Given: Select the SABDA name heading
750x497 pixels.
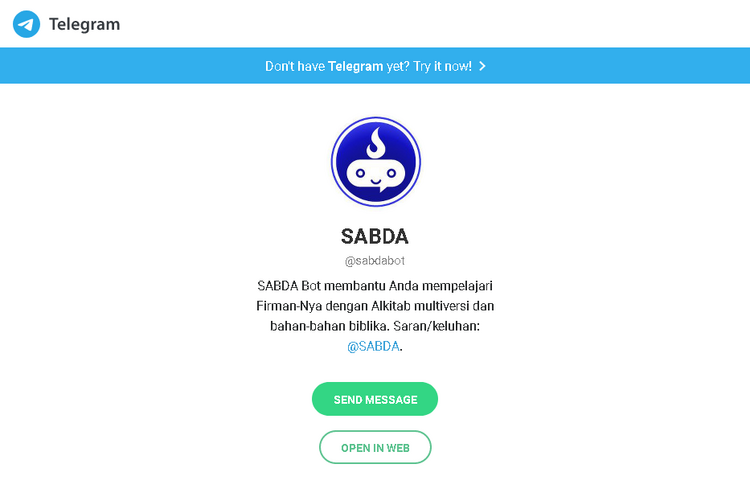Looking at the screenshot, I should [x=375, y=236].
